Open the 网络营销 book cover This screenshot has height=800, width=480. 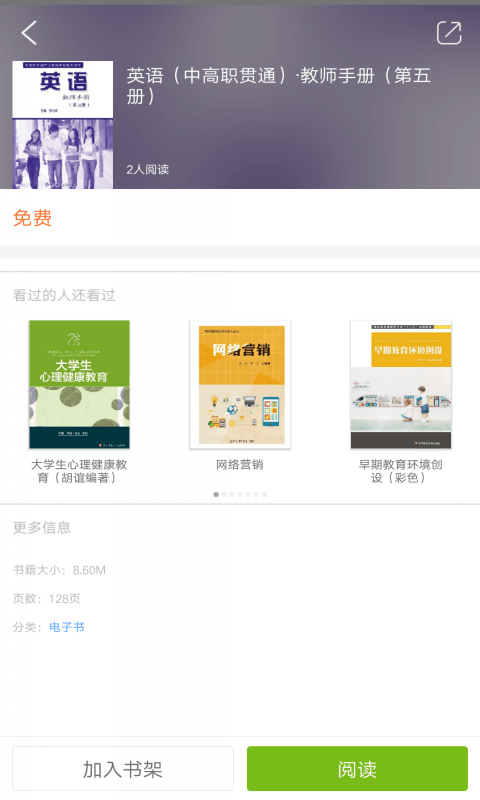click(240, 385)
